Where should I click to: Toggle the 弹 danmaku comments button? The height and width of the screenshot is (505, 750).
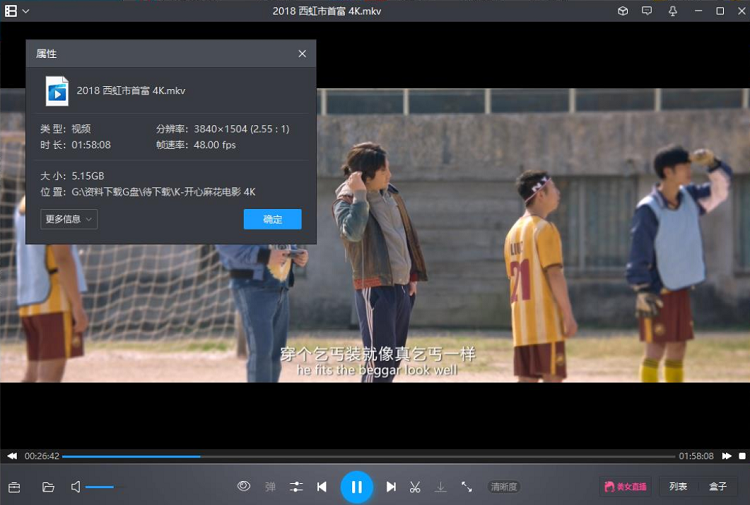(270, 487)
